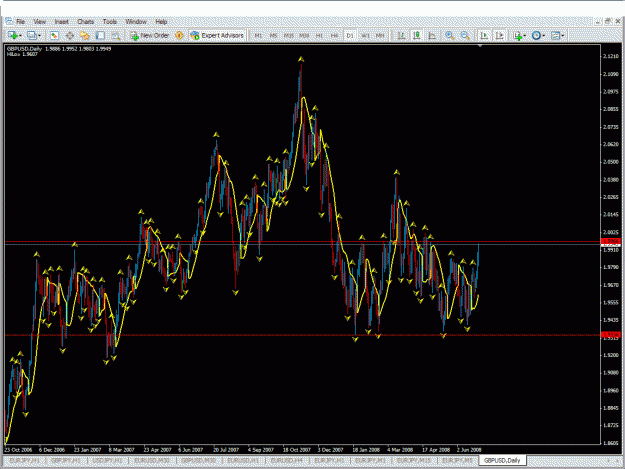Image resolution: width=625 pixels, height=469 pixels.
Task: Switch to the EURUSD,H1 chart tab
Action: coord(243,461)
